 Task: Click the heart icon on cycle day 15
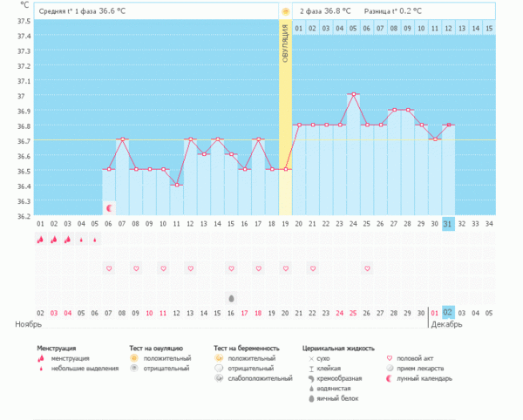[x=231, y=268]
